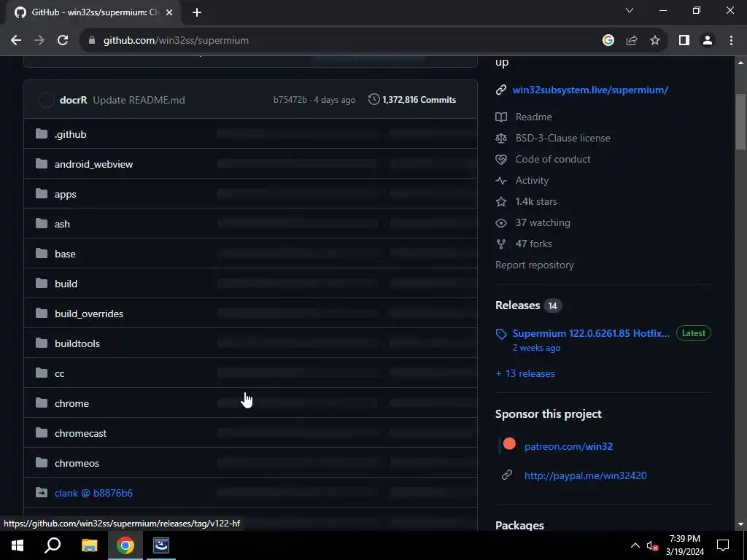
Task: Open the android_webview folder
Action: (94, 164)
